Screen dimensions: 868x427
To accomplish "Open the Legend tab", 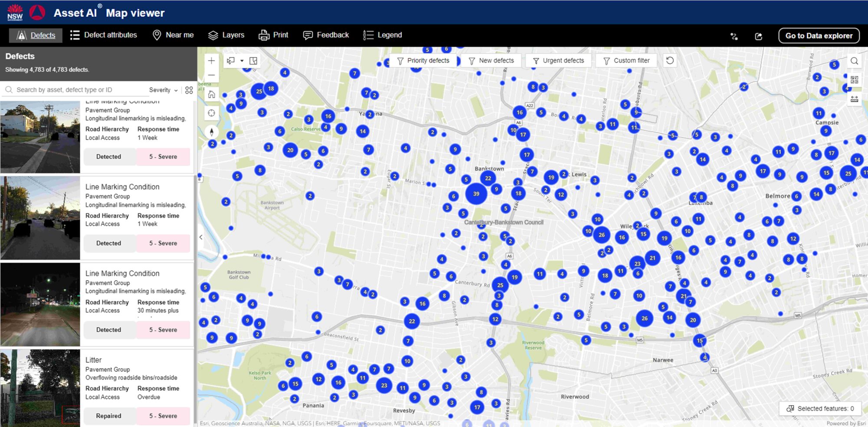I will [x=382, y=35].
